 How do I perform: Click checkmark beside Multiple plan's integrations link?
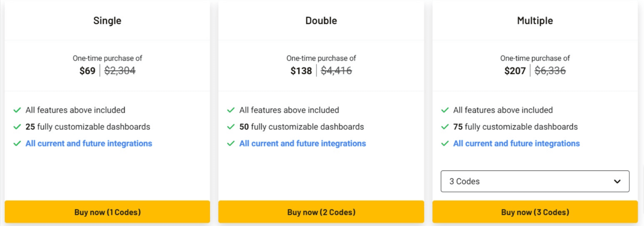445,144
